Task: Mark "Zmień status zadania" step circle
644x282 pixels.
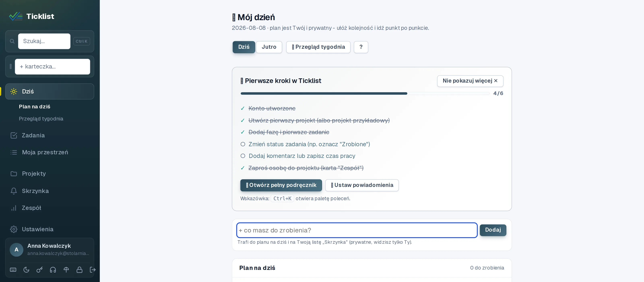Action: coord(243,144)
